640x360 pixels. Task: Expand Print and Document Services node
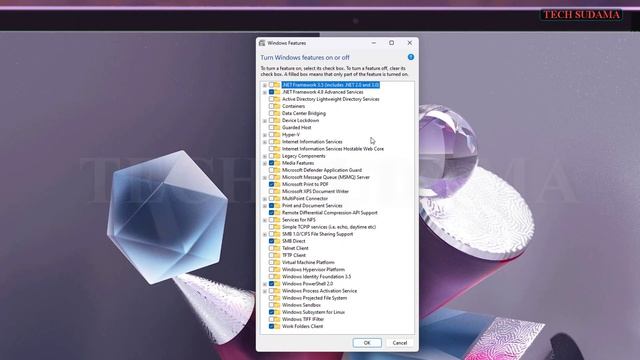tap(264, 206)
